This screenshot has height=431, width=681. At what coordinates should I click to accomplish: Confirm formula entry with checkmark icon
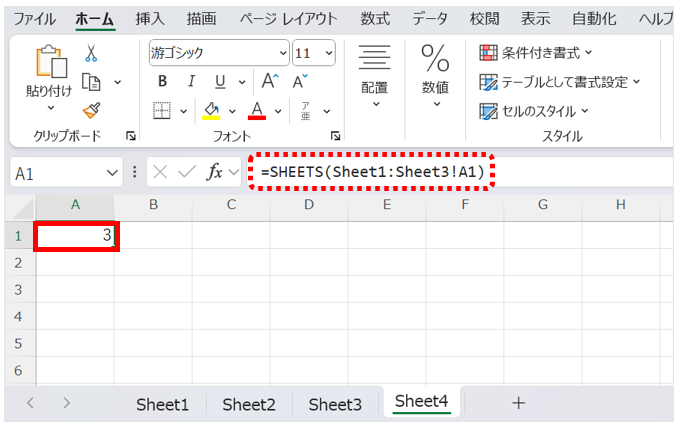(187, 172)
